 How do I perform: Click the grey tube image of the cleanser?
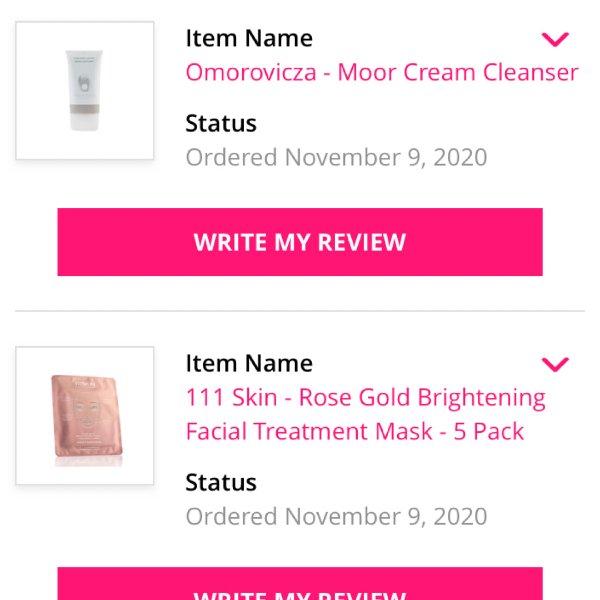point(84,90)
